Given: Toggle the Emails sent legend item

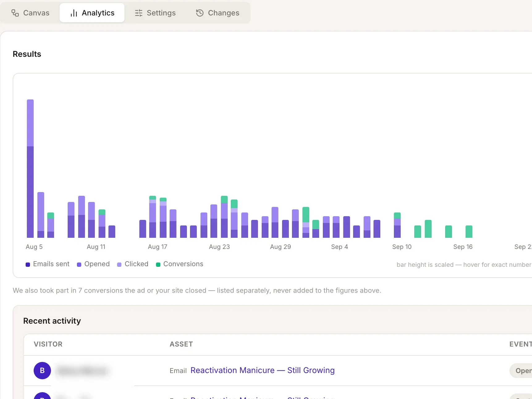Looking at the screenshot, I should [48, 264].
